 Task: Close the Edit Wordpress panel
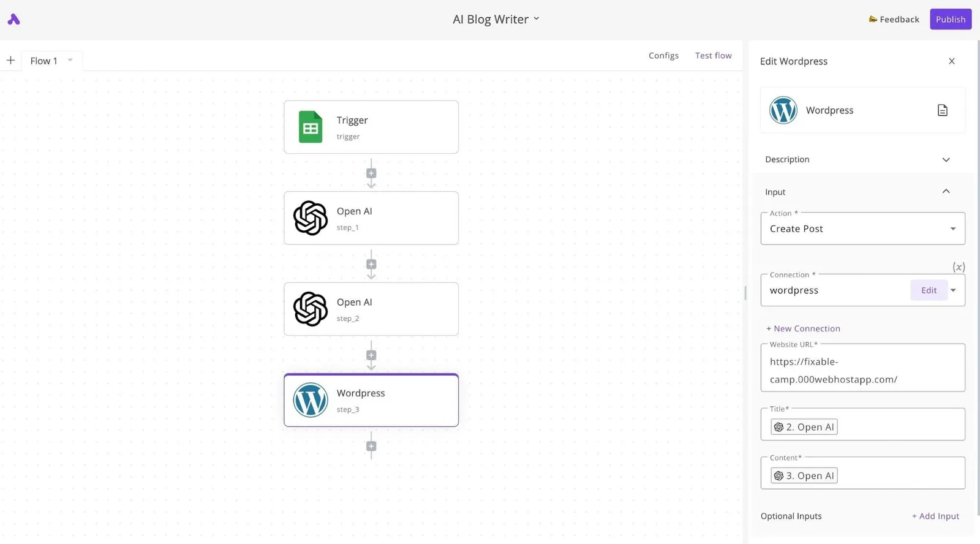coord(952,61)
